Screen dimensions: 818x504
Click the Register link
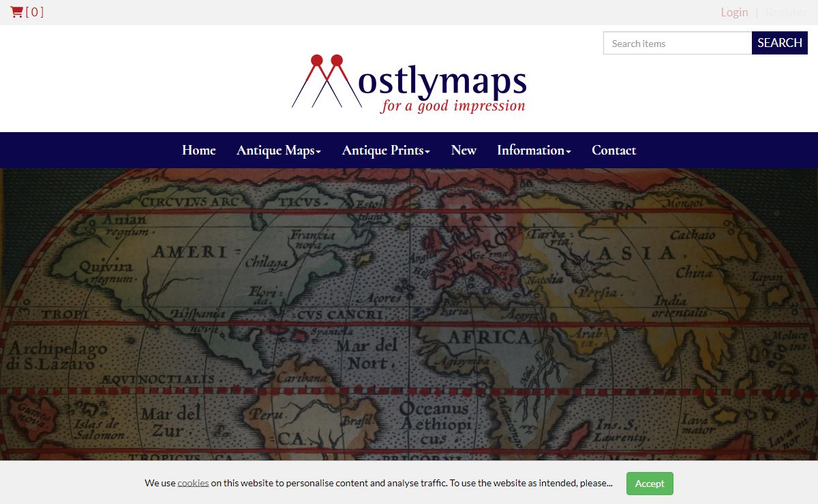pos(786,12)
